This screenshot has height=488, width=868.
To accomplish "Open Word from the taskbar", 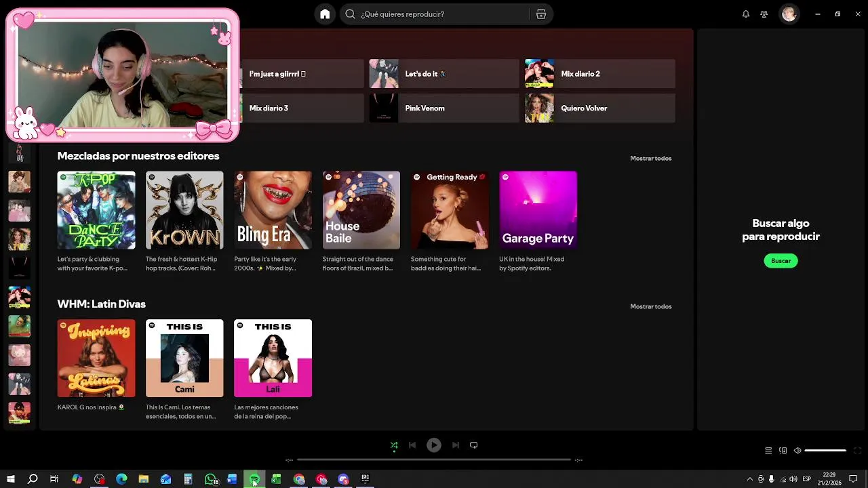I will click(x=233, y=479).
